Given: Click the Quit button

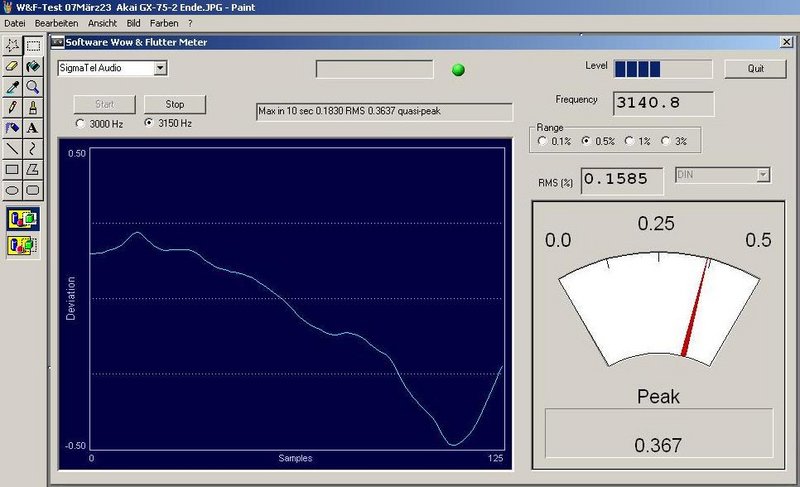Looking at the screenshot, I should tap(755, 69).
